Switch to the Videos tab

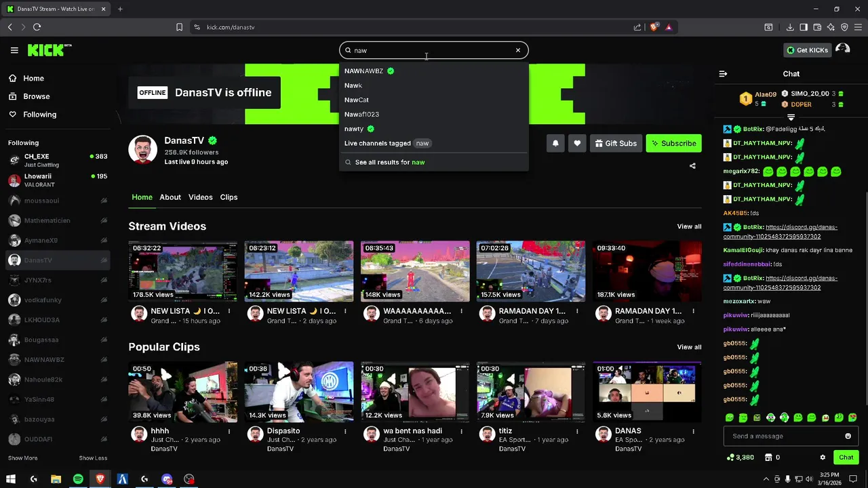(201, 197)
